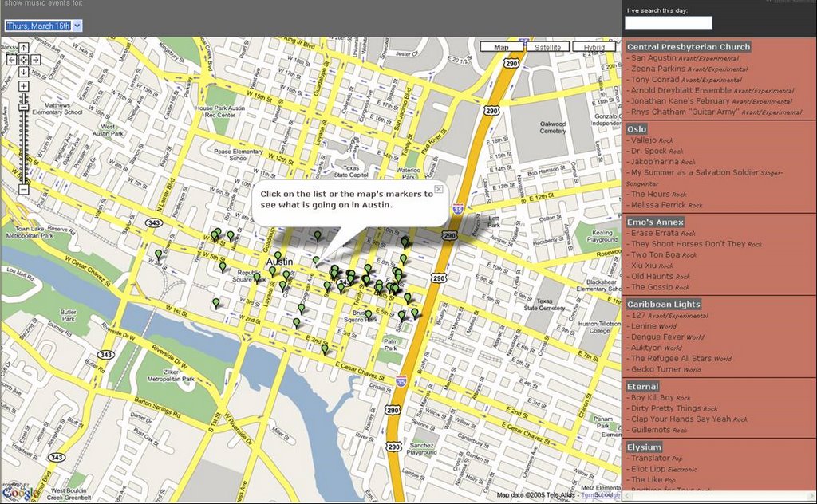
Task: Click Erase Errata entry
Action: [x=654, y=233]
